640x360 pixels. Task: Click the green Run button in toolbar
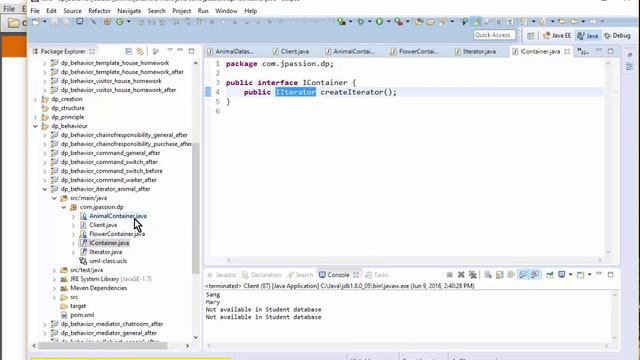379,22
